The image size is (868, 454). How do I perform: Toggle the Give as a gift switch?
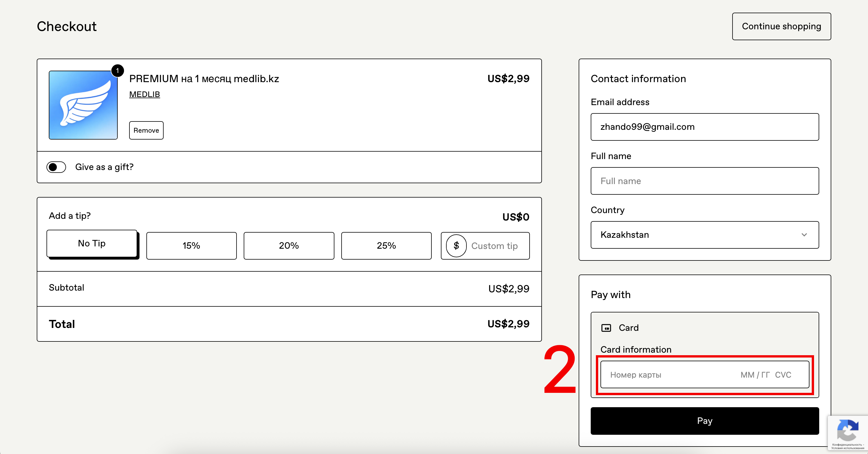tap(56, 167)
